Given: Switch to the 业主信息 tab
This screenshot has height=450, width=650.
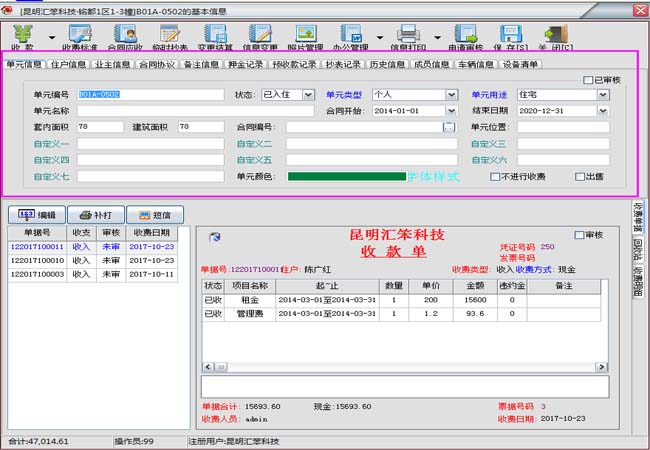Looking at the screenshot, I should [x=112, y=65].
